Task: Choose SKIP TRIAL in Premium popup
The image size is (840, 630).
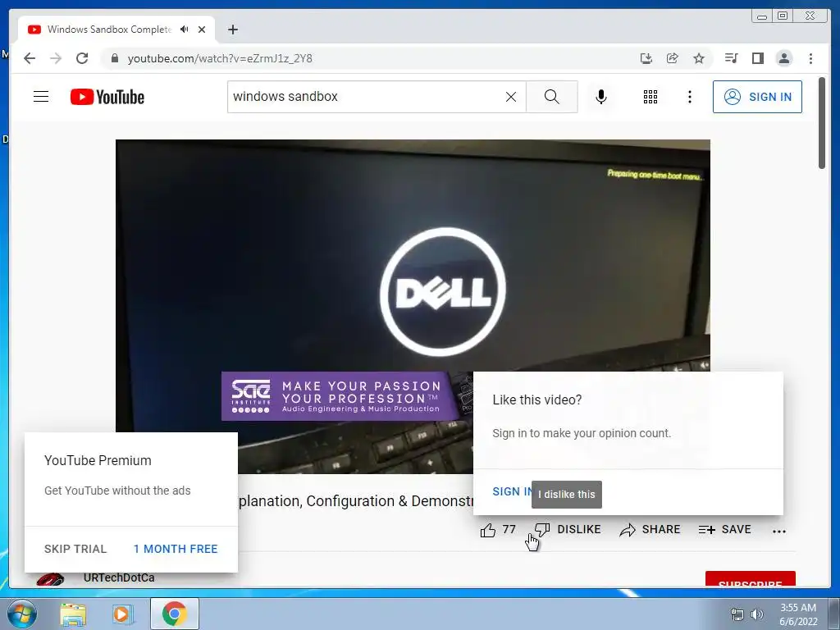Action: tap(75, 549)
